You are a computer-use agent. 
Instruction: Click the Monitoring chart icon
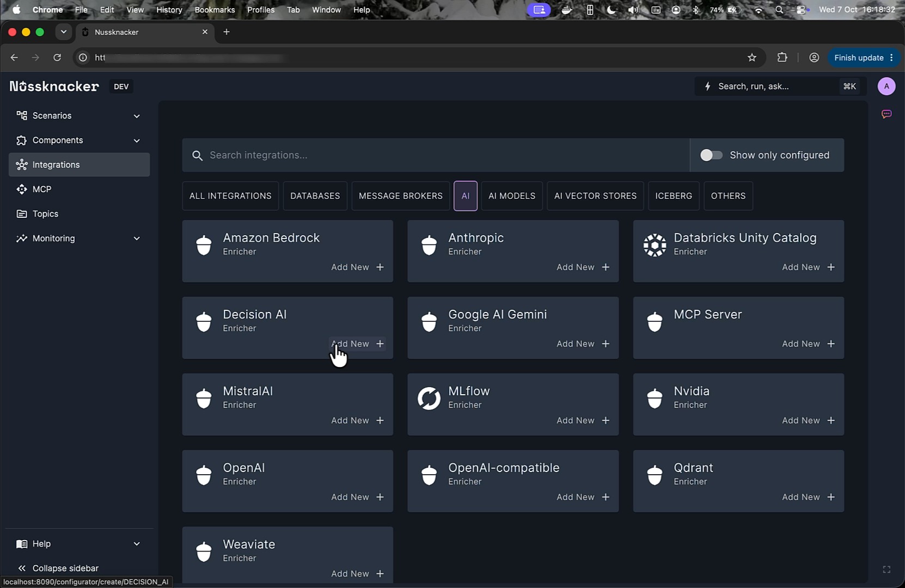click(22, 238)
